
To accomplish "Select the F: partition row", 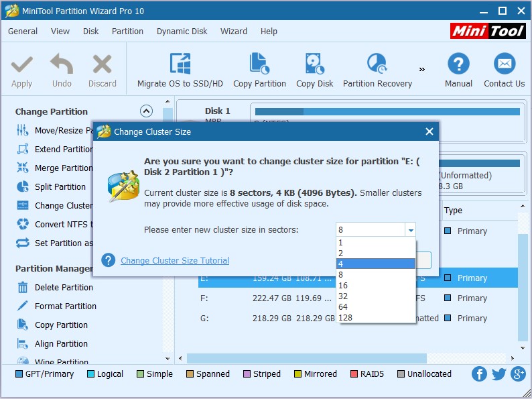I will [358, 298].
